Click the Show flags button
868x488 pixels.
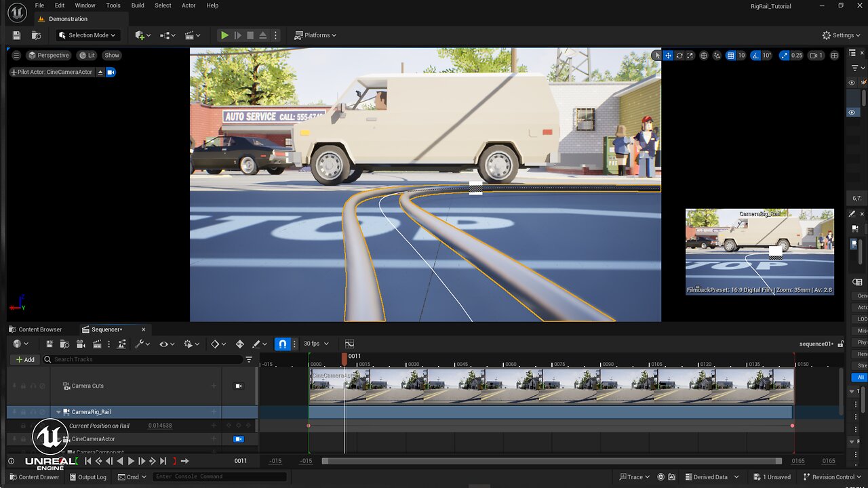coord(112,56)
